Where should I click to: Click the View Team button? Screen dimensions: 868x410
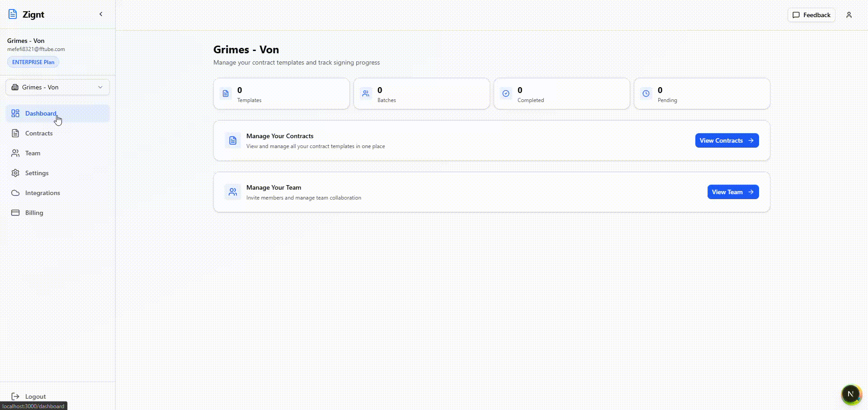pos(733,192)
